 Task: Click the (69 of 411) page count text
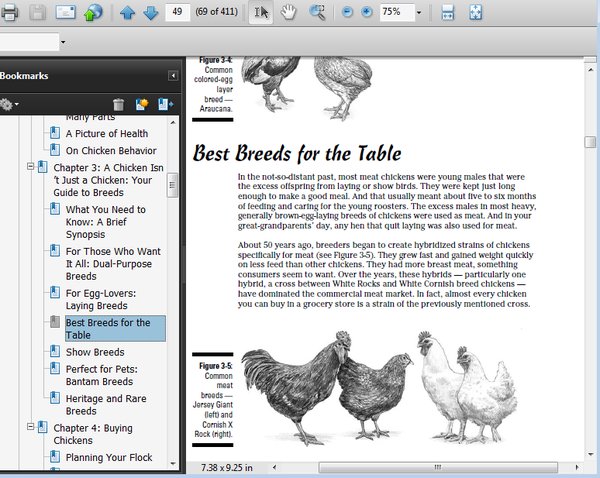click(217, 12)
